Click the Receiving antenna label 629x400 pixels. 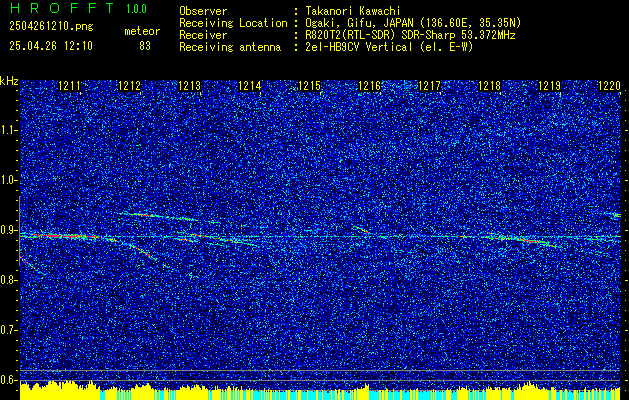coord(230,47)
